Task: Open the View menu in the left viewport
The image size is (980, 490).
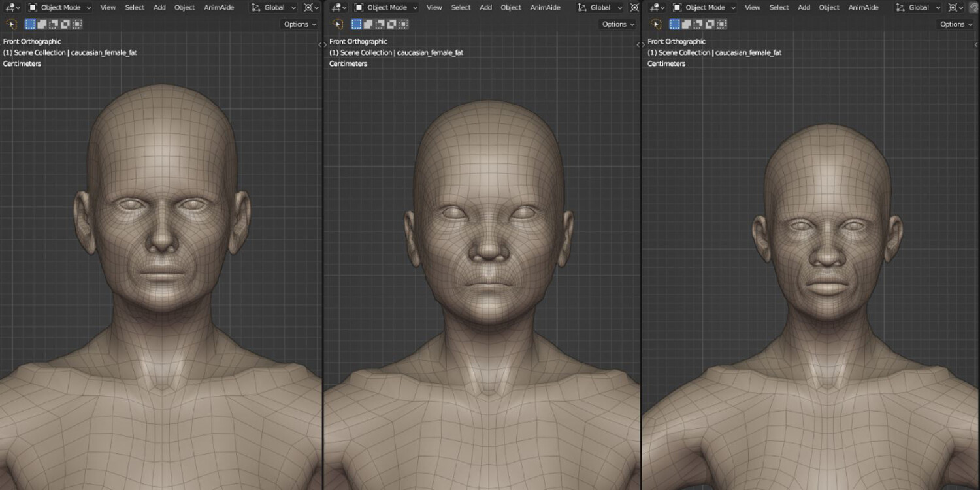Action: pos(108,8)
